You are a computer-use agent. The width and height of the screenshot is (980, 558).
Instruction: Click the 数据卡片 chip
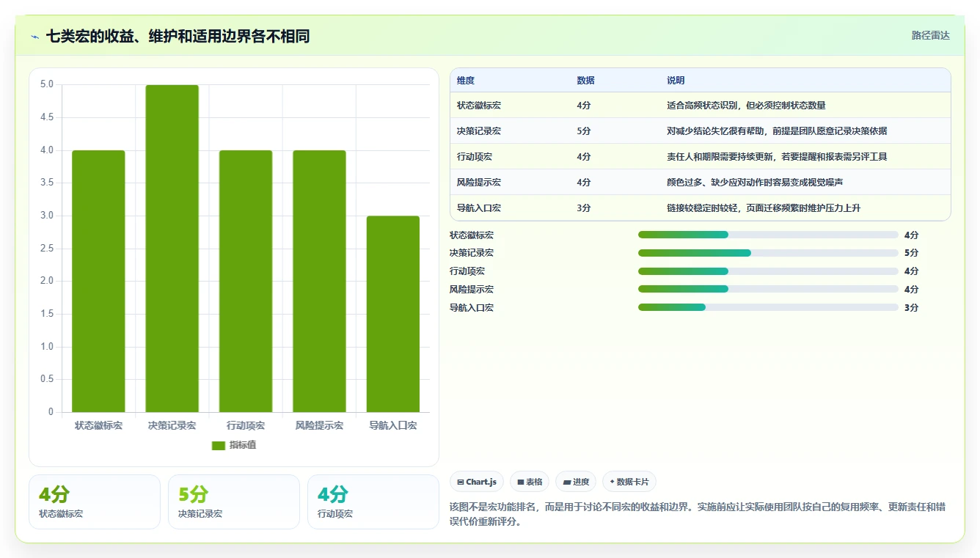click(x=629, y=482)
